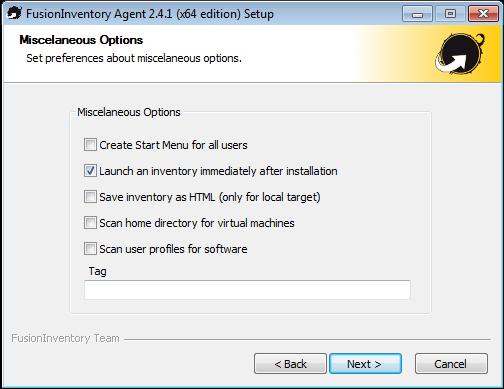Image resolution: width=504 pixels, height=389 pixels.
Task: Go to the previous step with Back
Action: (290, 364)
